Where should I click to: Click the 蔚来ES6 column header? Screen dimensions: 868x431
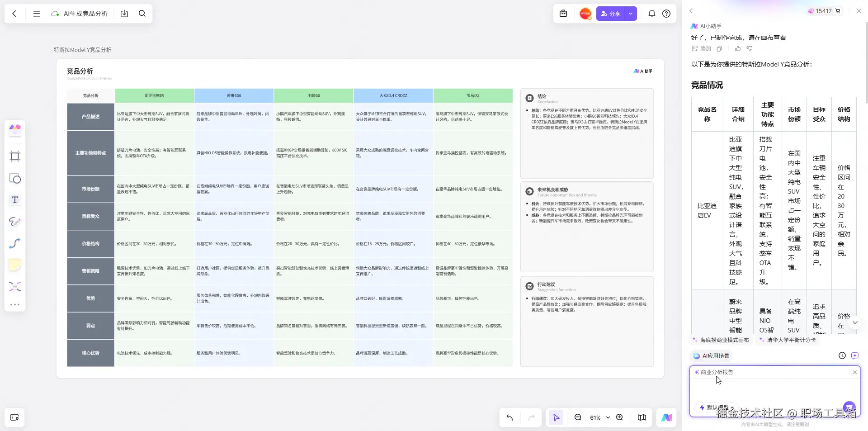[234, 95]
